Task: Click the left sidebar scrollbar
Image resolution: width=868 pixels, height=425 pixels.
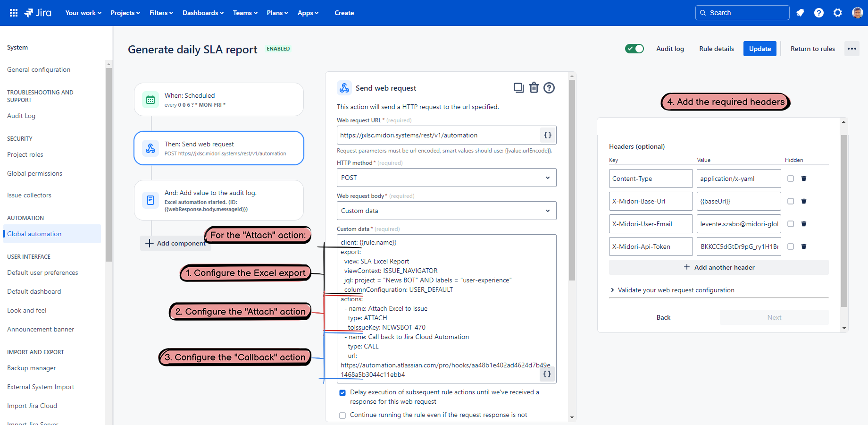Action: tap(108, 164)
